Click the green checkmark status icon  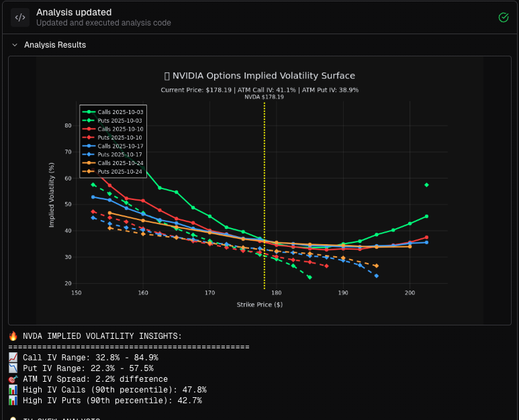pos(504,17)
